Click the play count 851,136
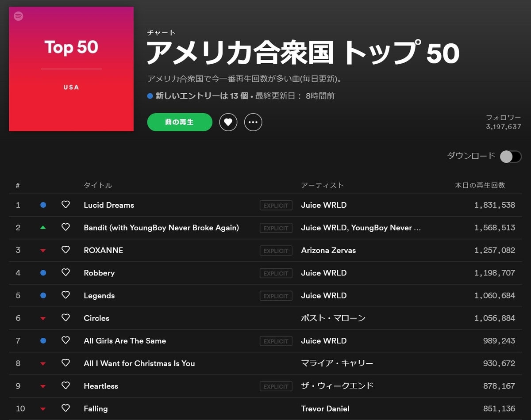 [x=499, y=409]
